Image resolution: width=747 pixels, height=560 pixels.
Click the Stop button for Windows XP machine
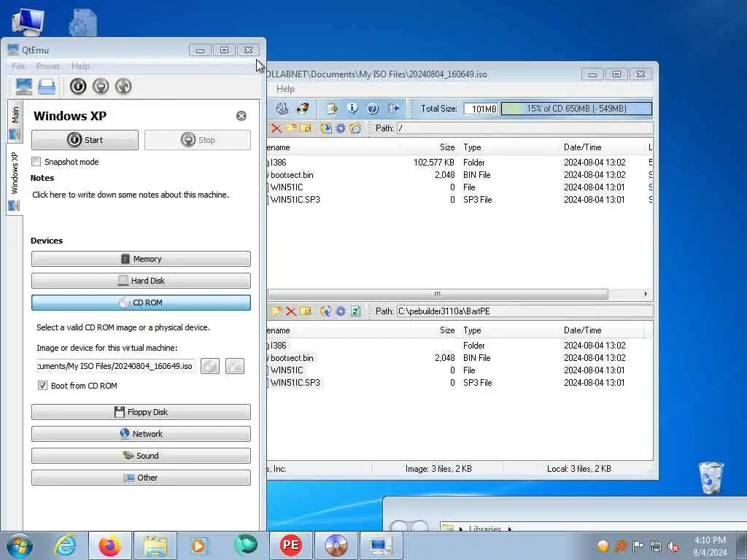coord(198,140)
